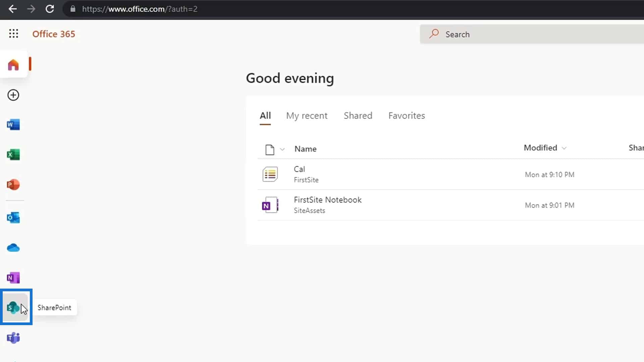644x362 pixels.
Task: Click the browser address bar URL
Action: tap(140, 9)
